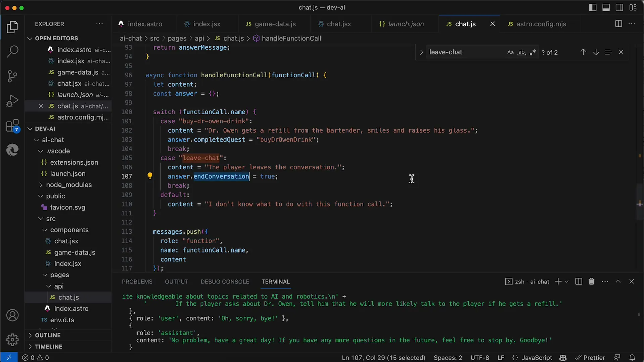This screenshot has height=362, width=644.
Task: Click Ln 107, Col 29 status item
Action: [x=383, y=358]
